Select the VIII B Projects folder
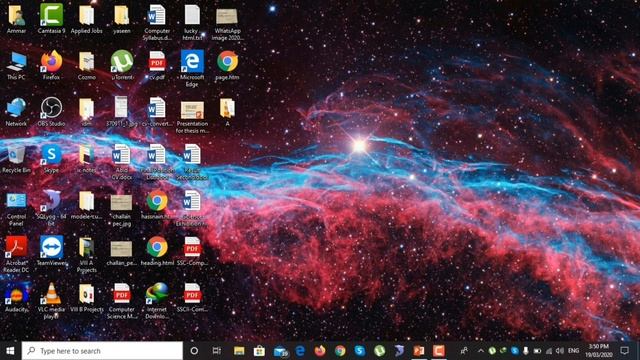Viewport: 640px width, 360px height. click(87, 298)
